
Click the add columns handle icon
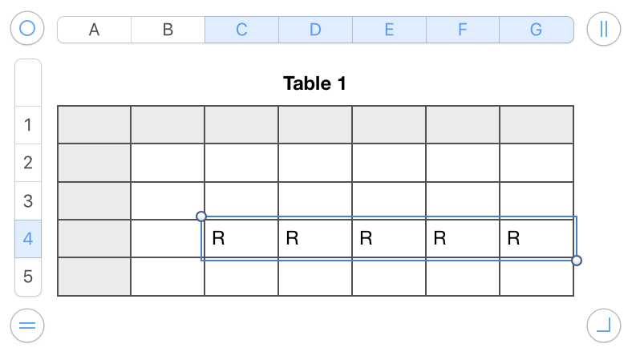point(604,29)
